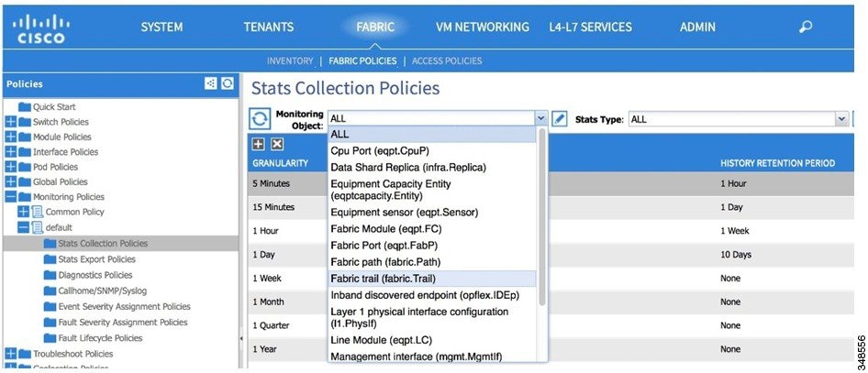Collapse the Monitoring Policies node
Screen dimensions: 868x373
[10, 197]
